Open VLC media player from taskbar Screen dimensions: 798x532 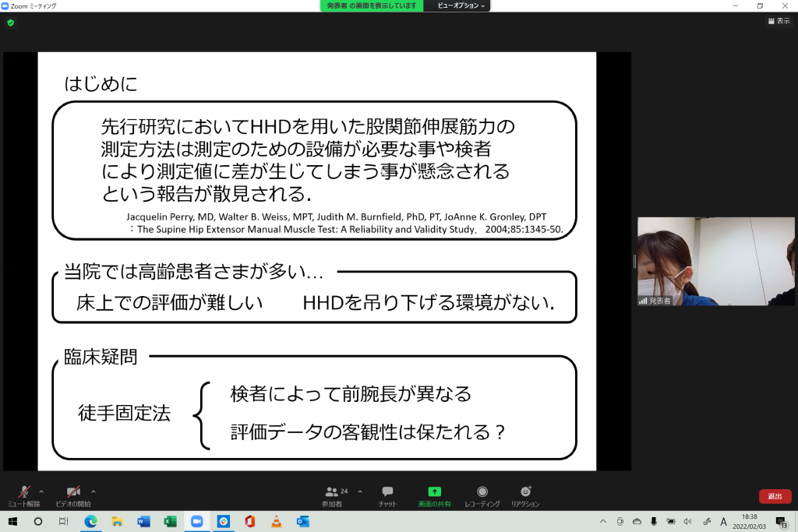pyautogui.click(x=276, y=521)
